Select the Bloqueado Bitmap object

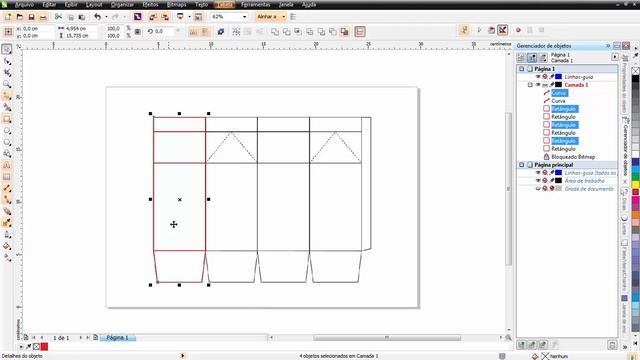coord(573,157)
